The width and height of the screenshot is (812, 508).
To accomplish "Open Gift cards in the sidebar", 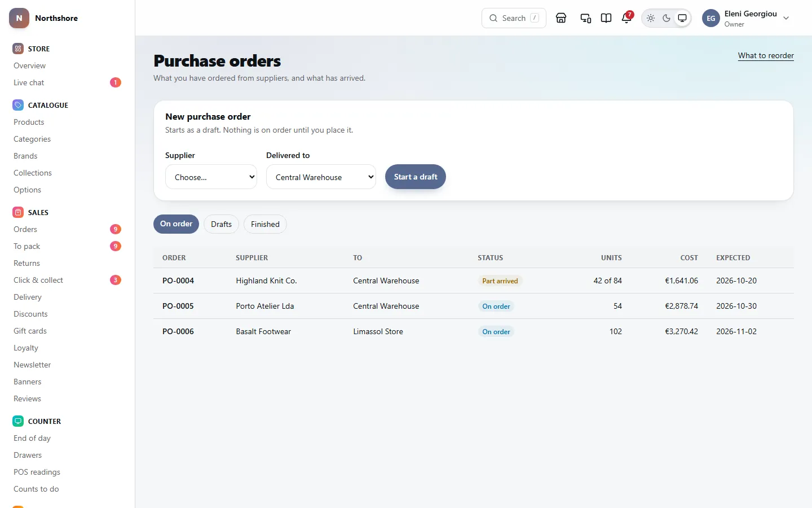I will click(x=30, y=331).
